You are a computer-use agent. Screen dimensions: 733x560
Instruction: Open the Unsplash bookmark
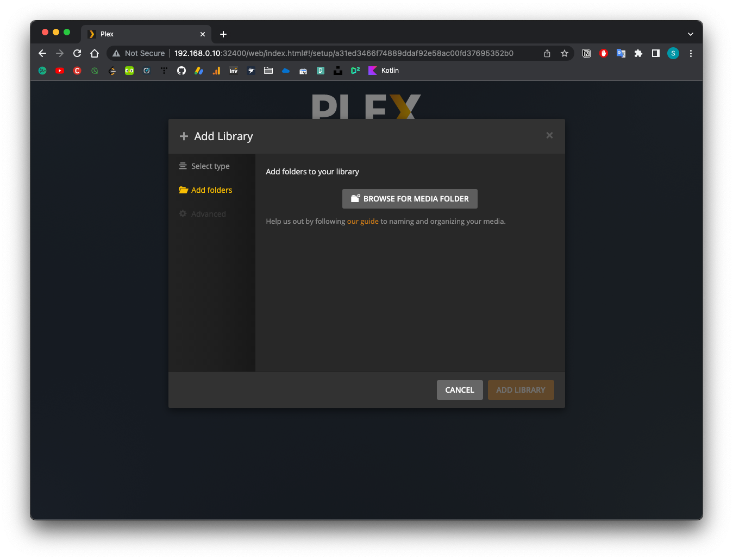point(338,71)
